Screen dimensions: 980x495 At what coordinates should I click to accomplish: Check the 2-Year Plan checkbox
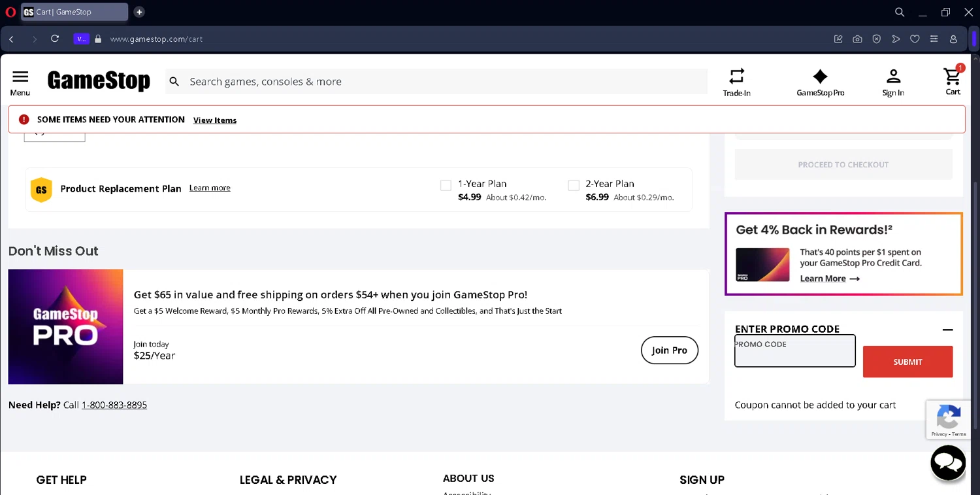click(x=574, y=186)
